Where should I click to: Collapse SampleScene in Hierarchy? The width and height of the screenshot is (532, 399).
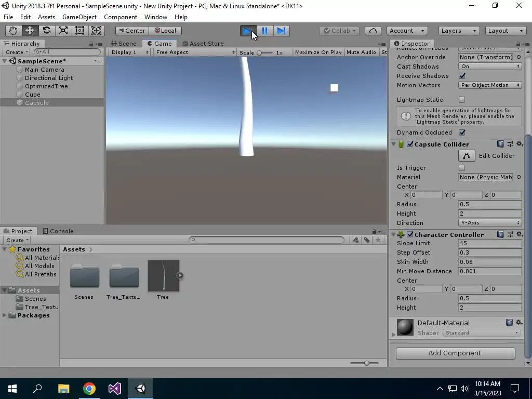(4, 61)
